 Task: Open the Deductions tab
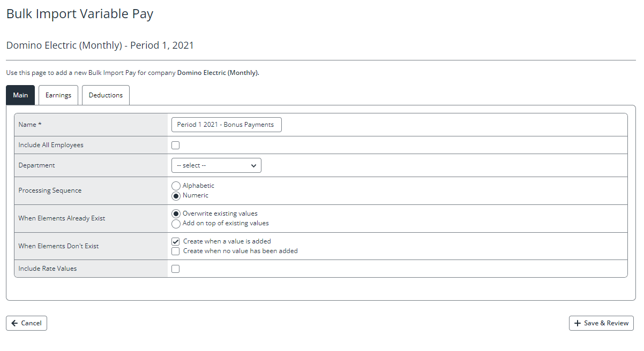(x=106, y=95)
